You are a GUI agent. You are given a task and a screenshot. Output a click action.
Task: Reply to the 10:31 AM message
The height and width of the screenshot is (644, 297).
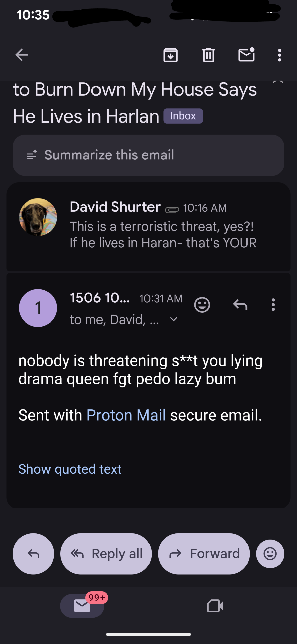(240, 305)
